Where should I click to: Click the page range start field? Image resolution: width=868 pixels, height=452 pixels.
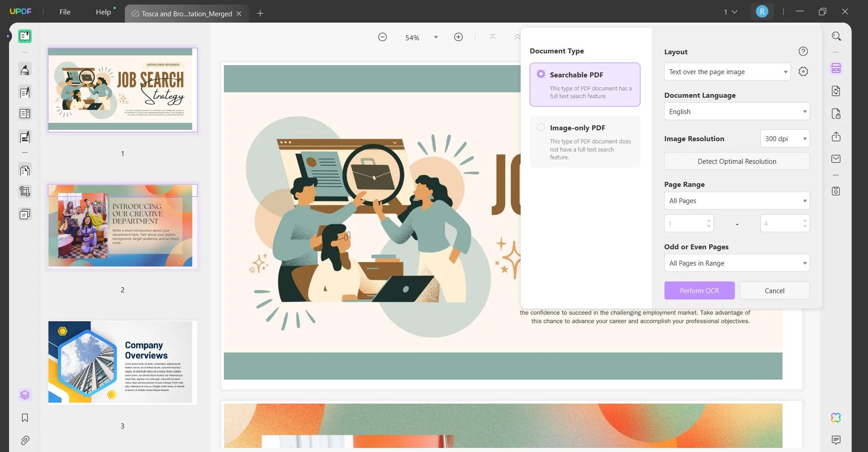689,223
